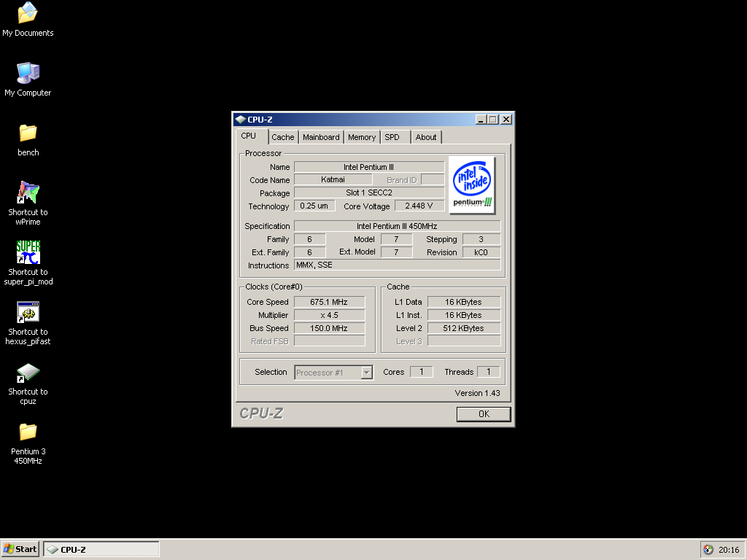The height and width of the screenshot is (560, 747).
Task: Click the Intel Inside Pentium III logo
Action: pos(472,185)
